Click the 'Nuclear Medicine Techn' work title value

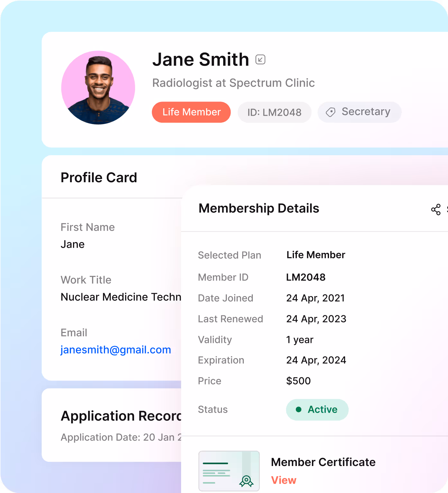[121, 297]
